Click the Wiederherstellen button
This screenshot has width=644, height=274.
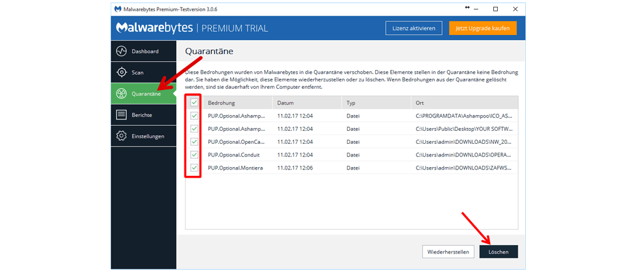coord(448,252)
